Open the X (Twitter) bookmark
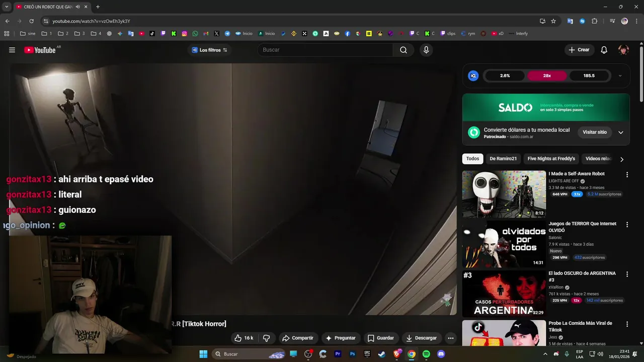The height and width of the screenshot is (362, 644). click(216, 34)
